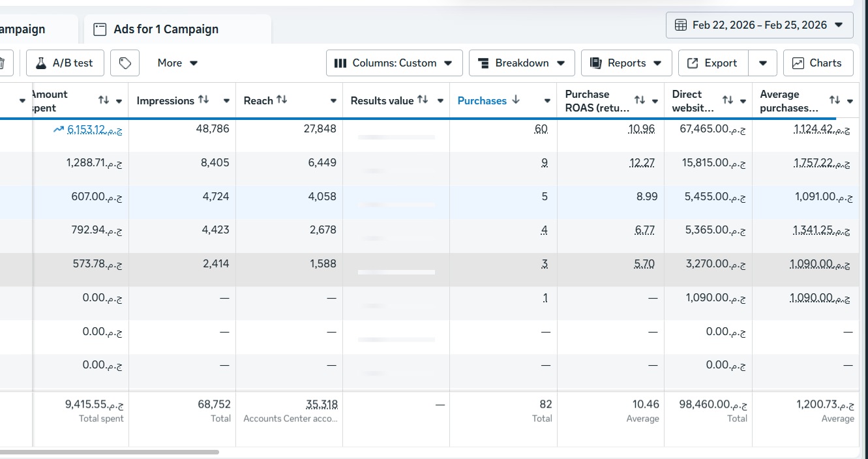
Task: Click Amount spent sort arrows icon
Action: tap(104, 100)
